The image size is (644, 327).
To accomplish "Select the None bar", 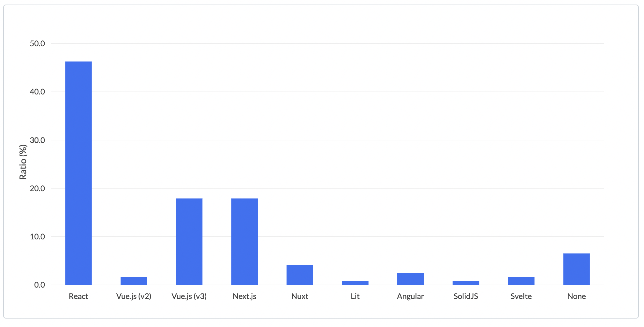I will (x=577, y=269).
